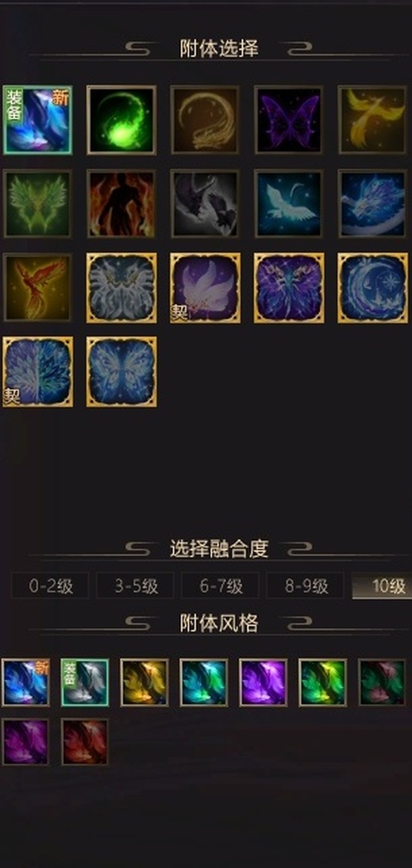Select the flaming human silhouette icon
The width and height of the screenshot is (412, 868).
pyautogui.click(x=122, y=203)
